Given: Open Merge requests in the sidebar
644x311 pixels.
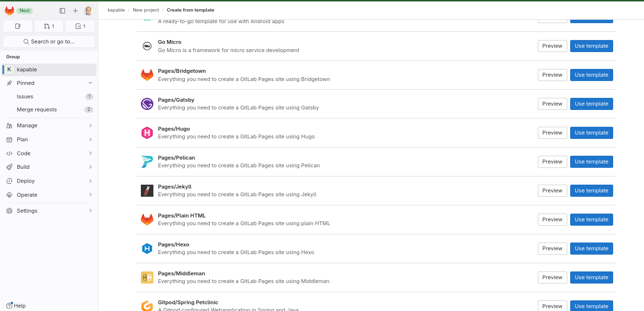Looking at the screenshot, I should [37, 109].
